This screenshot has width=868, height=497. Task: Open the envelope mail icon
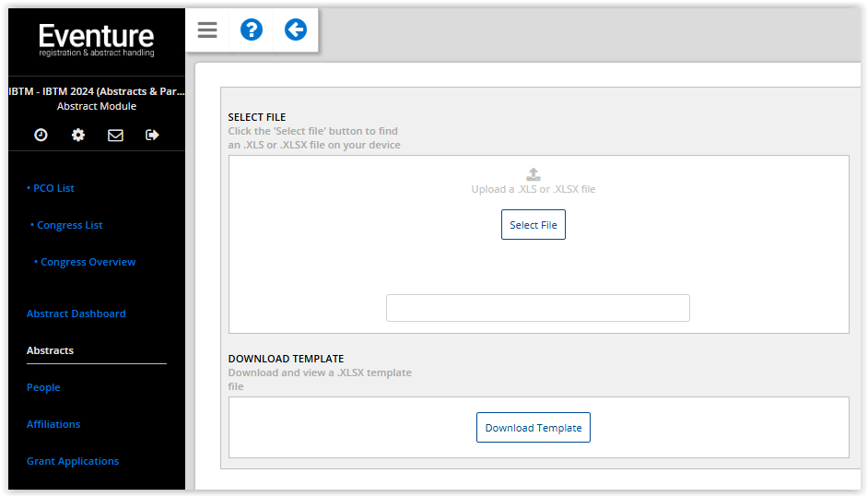tap(115, 135)
